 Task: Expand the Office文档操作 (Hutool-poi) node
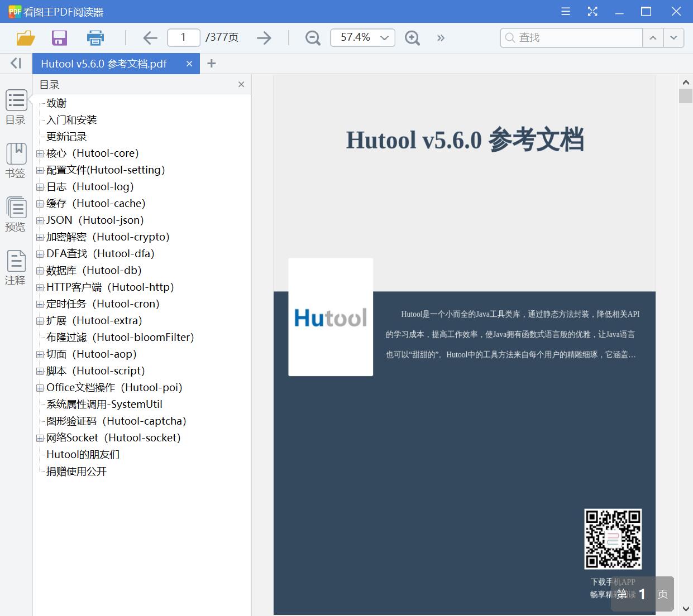[x=40, y=388]
